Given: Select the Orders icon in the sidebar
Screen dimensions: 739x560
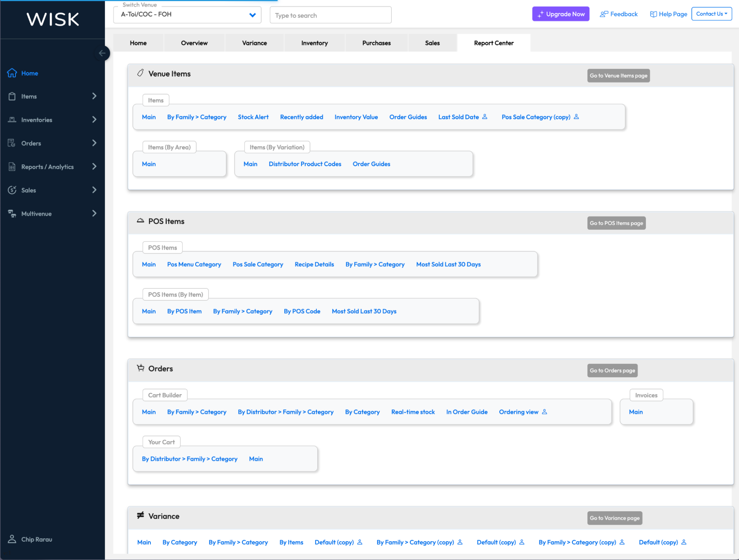Looking at the screenshot, I should pos(12,143).
